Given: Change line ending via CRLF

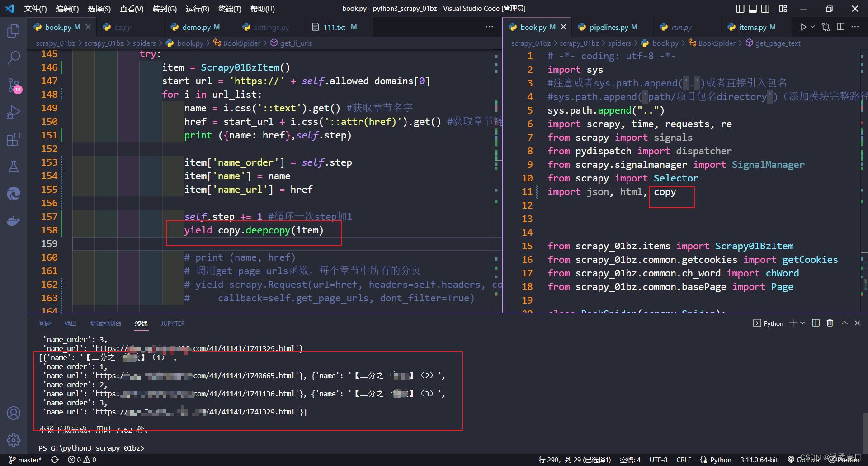Looking at the screenshot, I should tap(684, 460).
